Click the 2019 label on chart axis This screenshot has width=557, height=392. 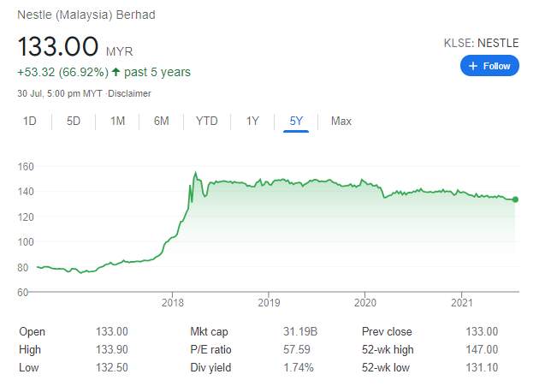click(269, 303)
